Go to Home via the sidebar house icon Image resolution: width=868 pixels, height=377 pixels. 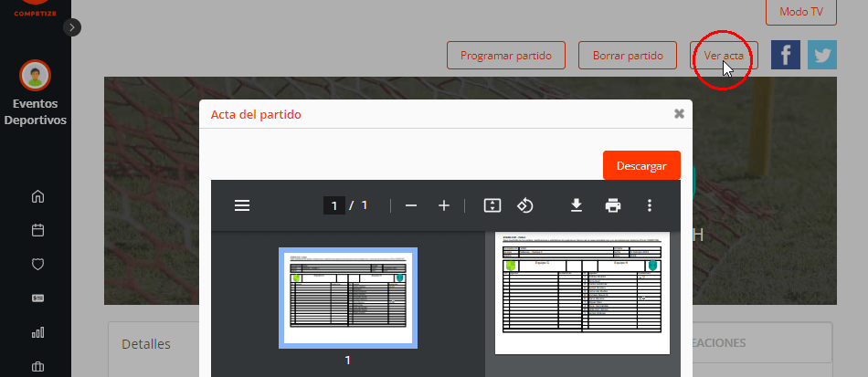coord(37,196)
